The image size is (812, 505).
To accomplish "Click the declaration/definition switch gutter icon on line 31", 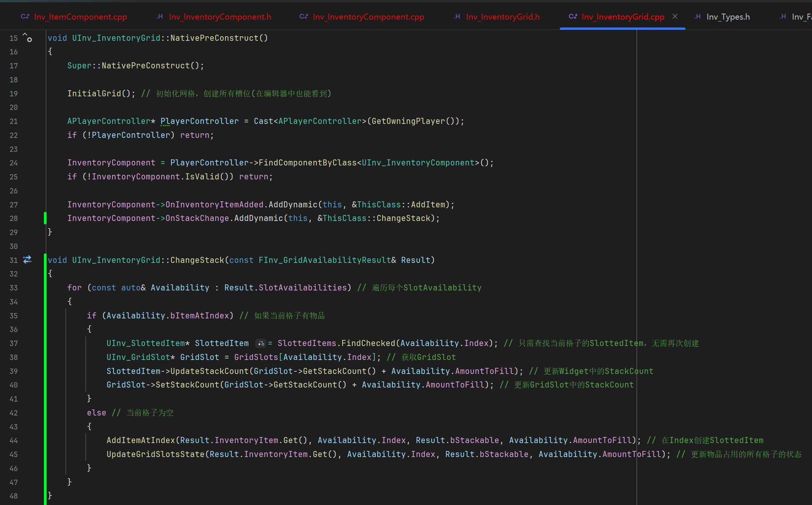I will tap(27, 259).
